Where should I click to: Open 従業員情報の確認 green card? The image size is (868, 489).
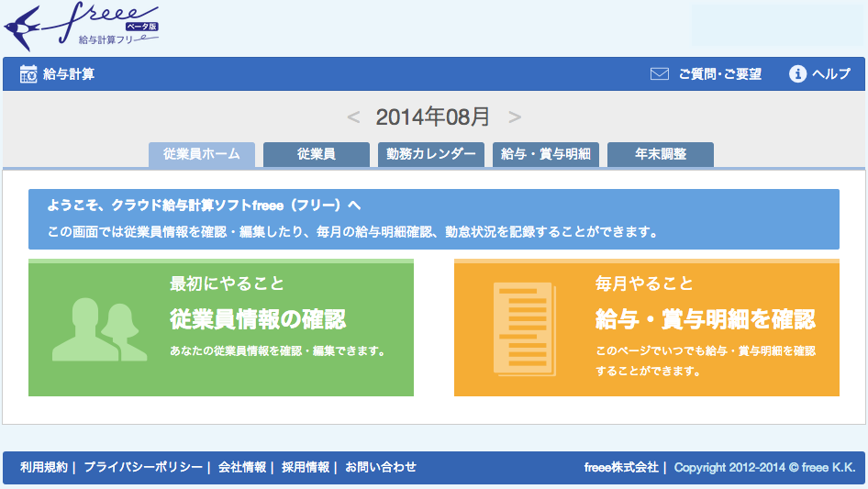coord(258,319)
